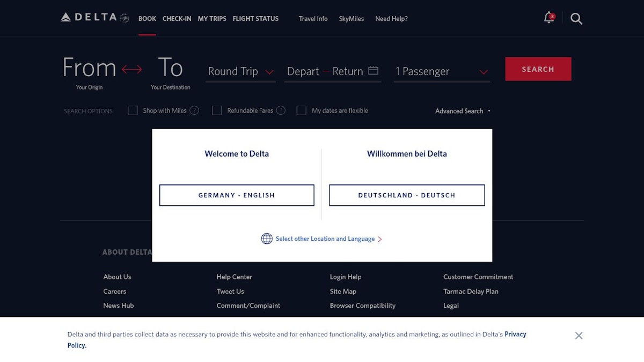Open the site search magnifier

click(x=576, y=19)
